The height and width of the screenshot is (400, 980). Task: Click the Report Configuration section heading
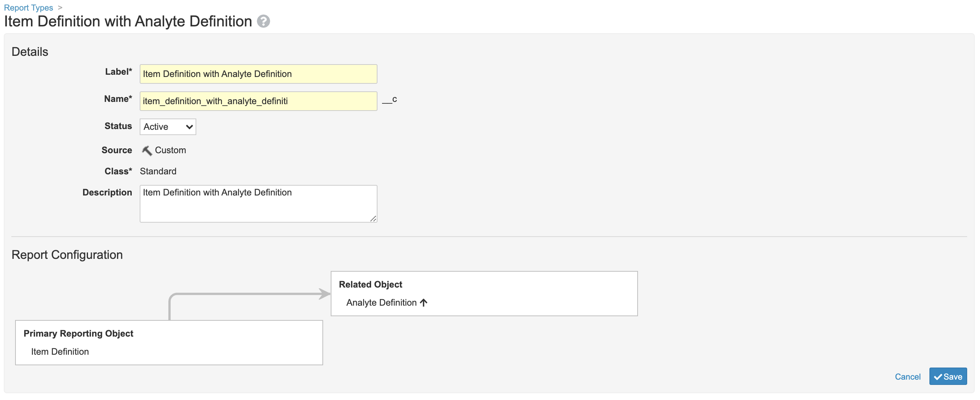point(67,255)
